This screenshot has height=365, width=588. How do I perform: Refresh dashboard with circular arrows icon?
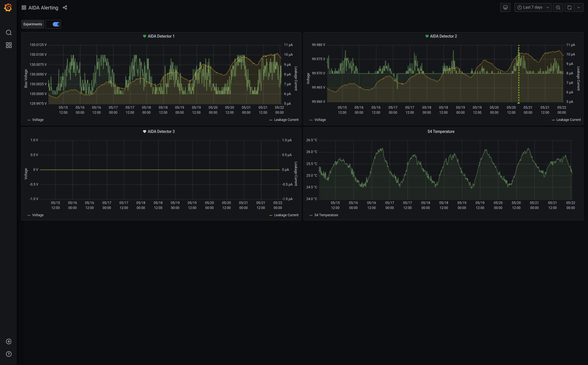[569, 8]
